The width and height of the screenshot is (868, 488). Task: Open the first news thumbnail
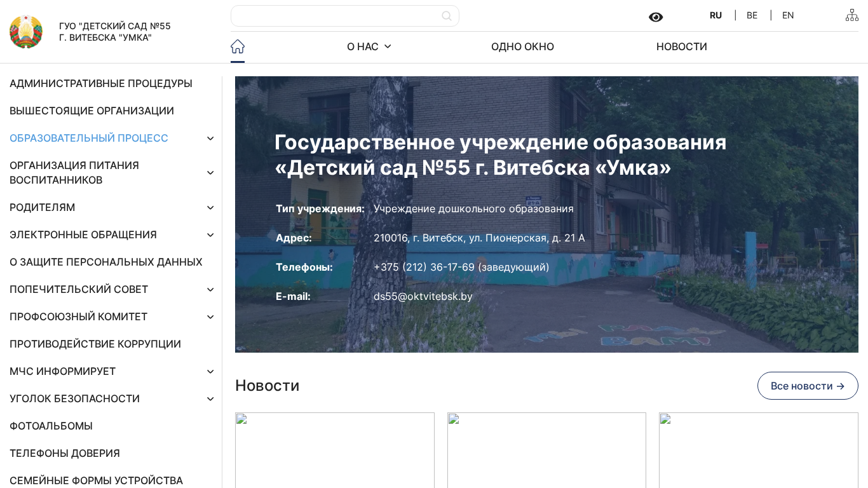click(x=334, y=450)
